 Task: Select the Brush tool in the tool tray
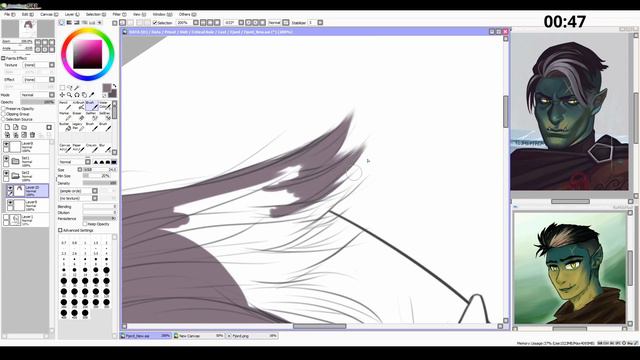(x=92, y=105)
